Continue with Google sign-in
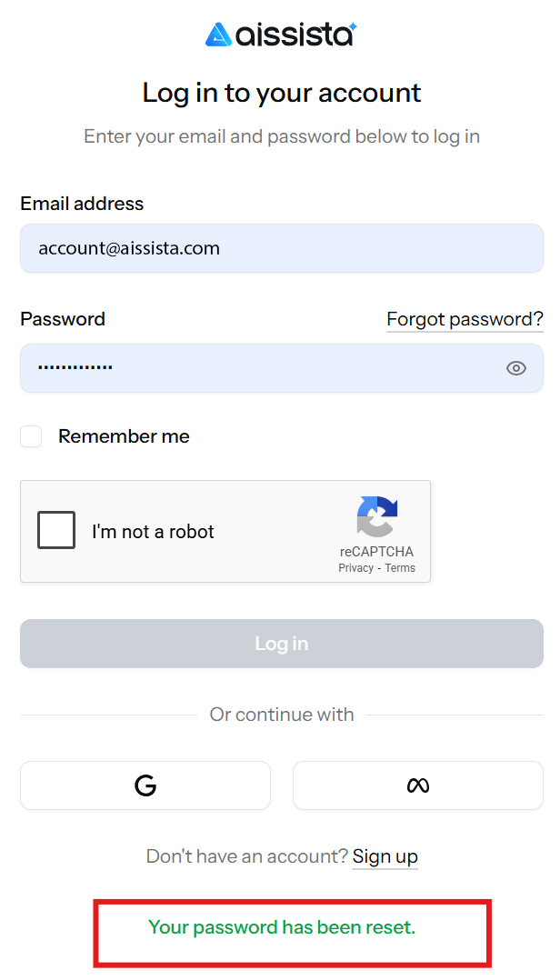The image size is (560, 980). pos(145,785)
